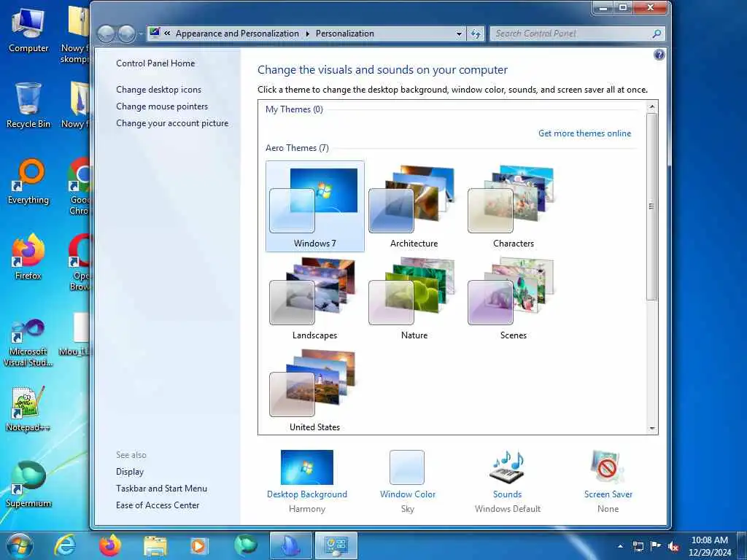Refresh the Control Panel address bar
747x560 pixels.
click(476, 34)
